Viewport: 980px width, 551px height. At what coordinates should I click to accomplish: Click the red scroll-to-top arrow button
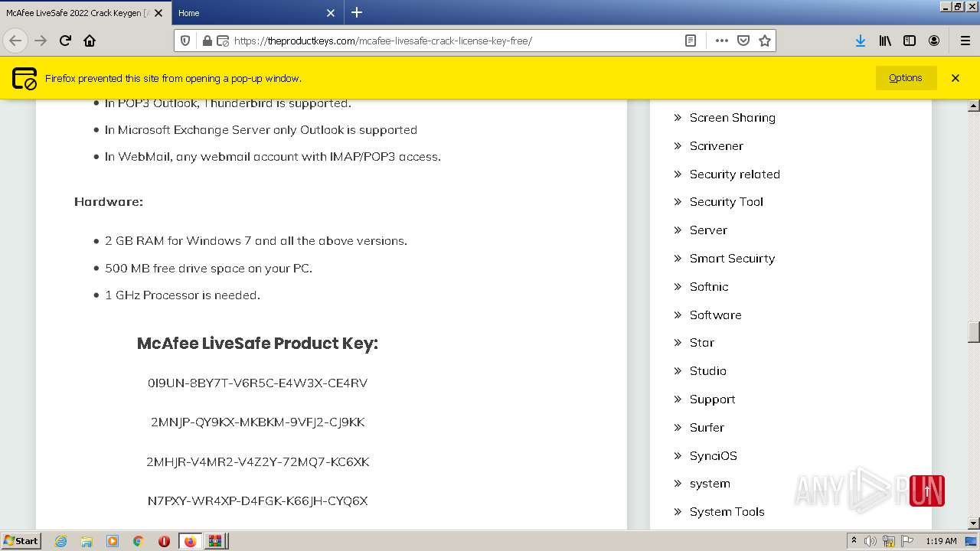coord(927,491)
